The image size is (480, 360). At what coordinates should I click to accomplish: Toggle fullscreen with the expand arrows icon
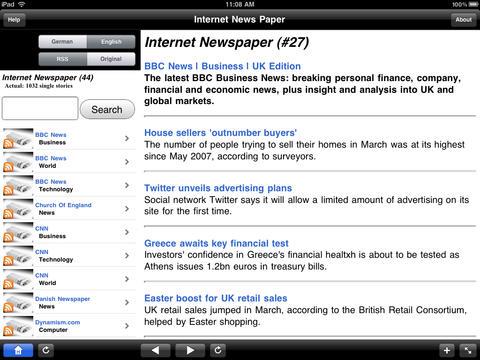[x=468, y=350]
